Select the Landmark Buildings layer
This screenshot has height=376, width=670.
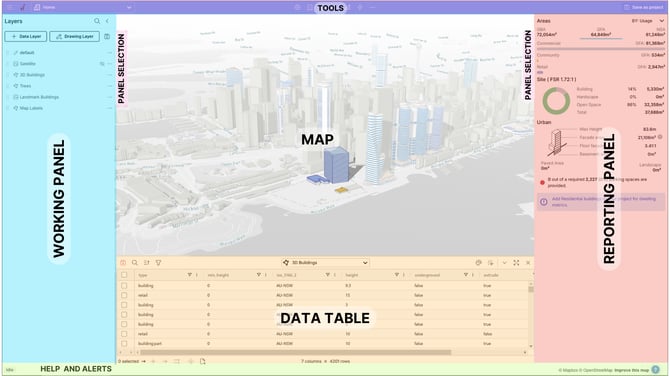pyautogui.click(x=39, y=97)
